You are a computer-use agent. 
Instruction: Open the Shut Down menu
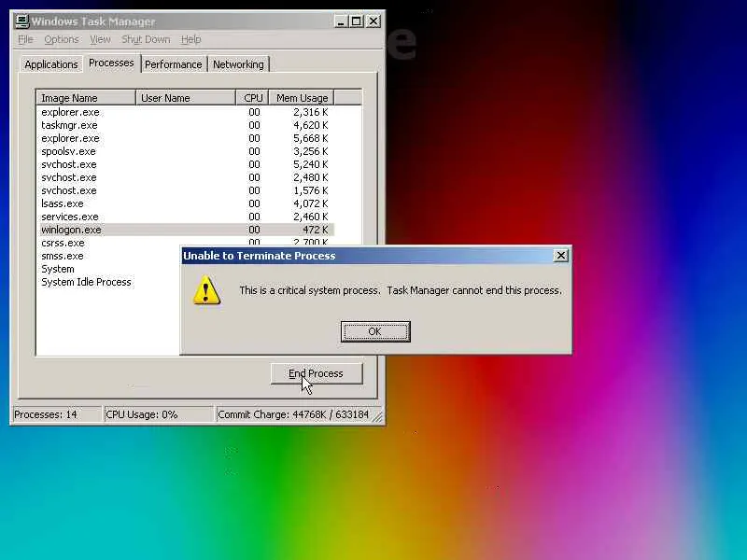click(x=146, y=39)
